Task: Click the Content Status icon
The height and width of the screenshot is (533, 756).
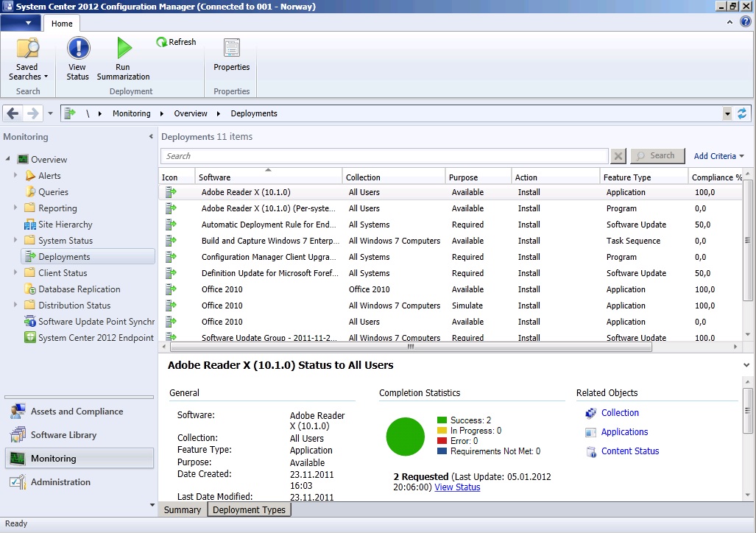Action: [x=590, y=451]
